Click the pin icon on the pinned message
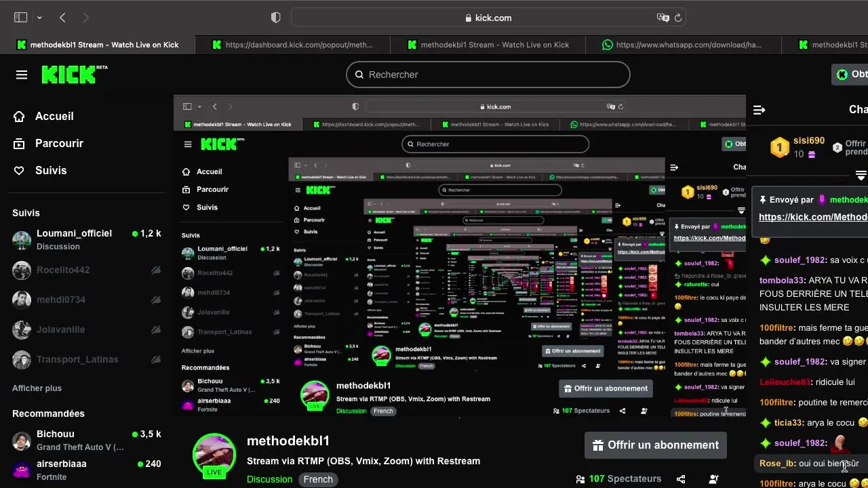This screenshot has height=488, width=868. pos(763,200)
